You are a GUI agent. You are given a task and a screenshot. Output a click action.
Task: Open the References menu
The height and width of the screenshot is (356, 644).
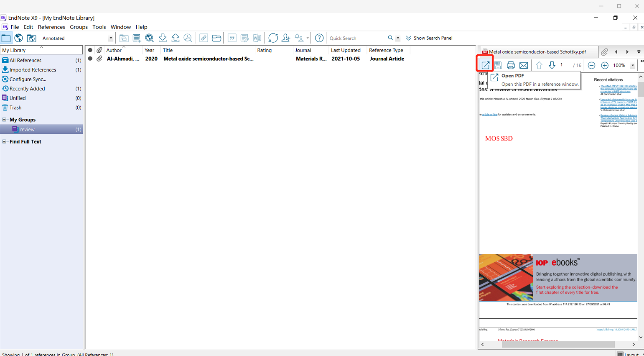(51, 27)
